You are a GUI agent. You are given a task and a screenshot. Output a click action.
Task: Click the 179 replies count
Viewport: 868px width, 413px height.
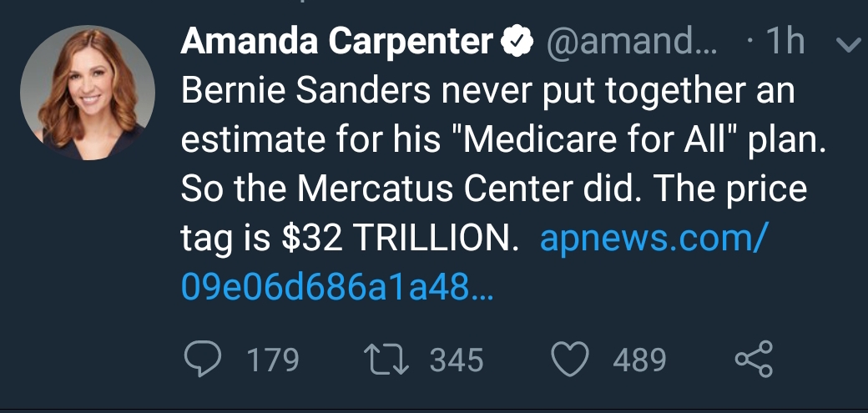pyautogui.click(x=273, y=360)
